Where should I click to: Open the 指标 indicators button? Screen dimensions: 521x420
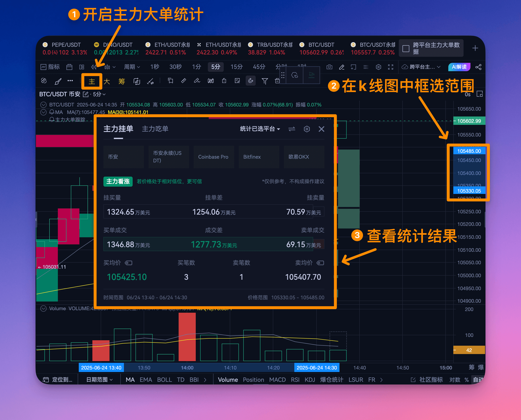50,67
